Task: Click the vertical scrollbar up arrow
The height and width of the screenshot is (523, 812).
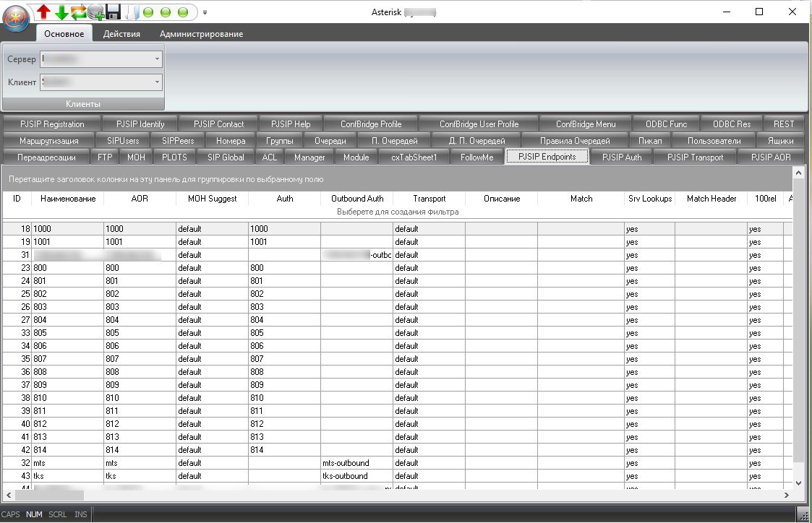Action: (x=798, y=172)
